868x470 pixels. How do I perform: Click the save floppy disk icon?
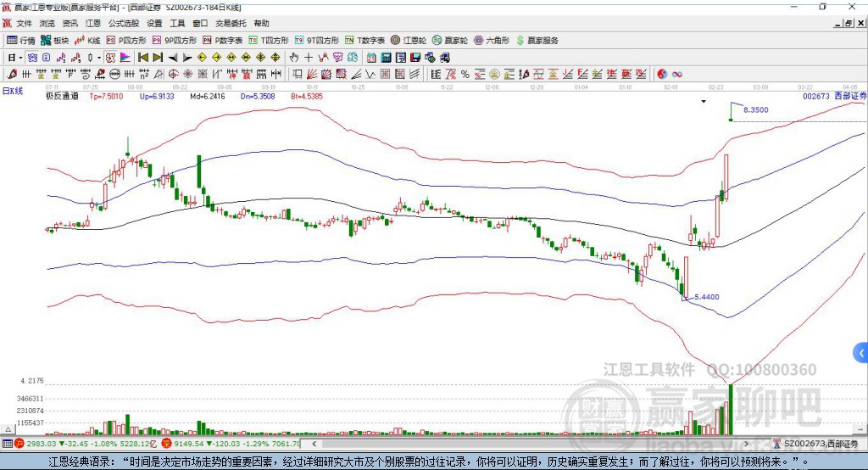[x=415, y=58]
